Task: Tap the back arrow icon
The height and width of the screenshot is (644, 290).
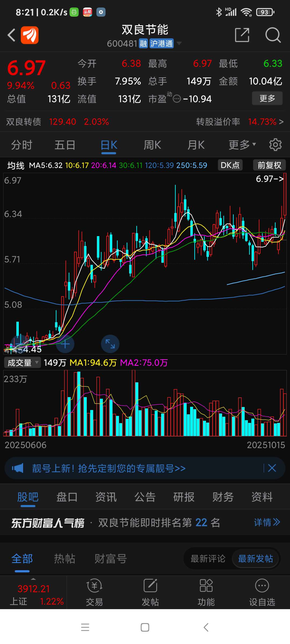Action: (x=11, y=35)
